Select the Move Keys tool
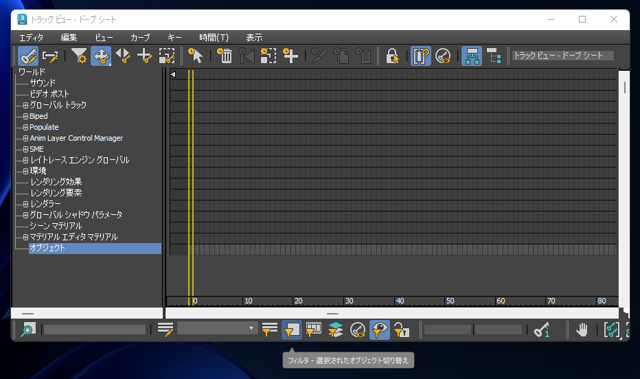This screenshot has width=640, height=379. click(101, 56)
